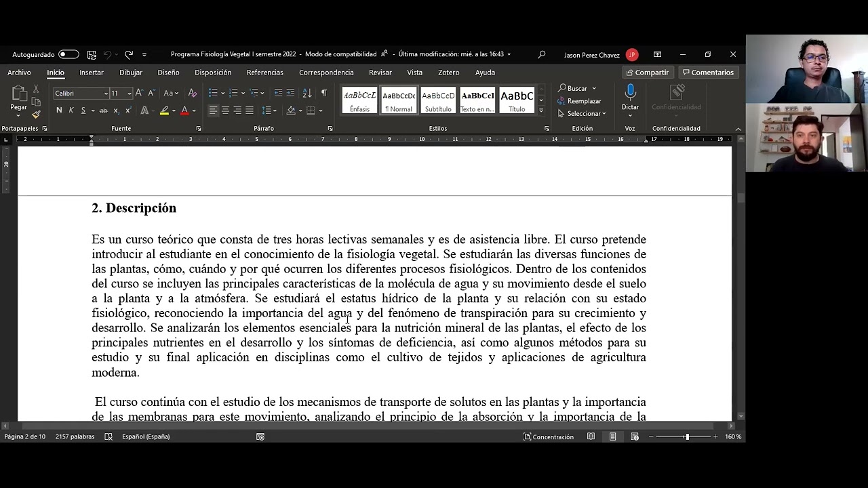868x488 pixels.
Task: Click the Increase font size icon
Action: tap(139, 93)
